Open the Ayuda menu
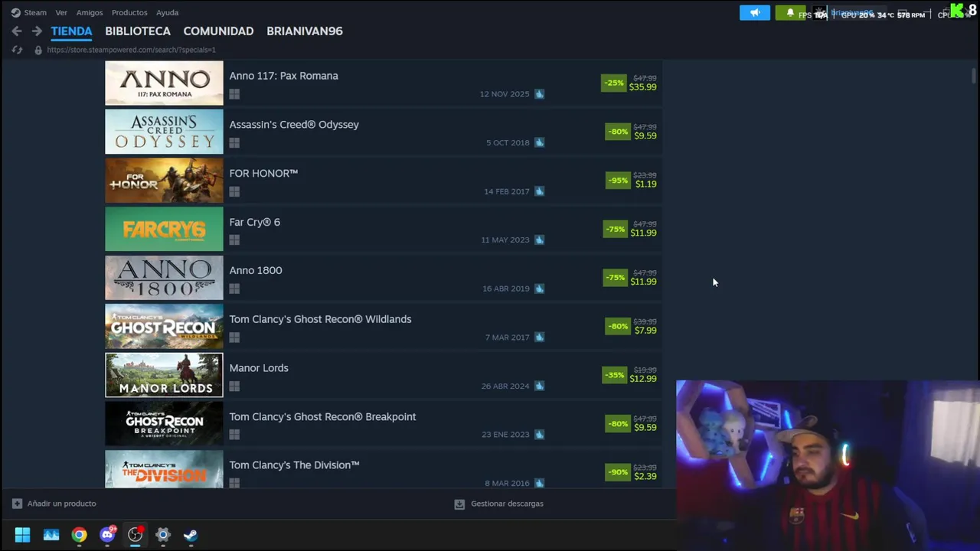 (x=167, y=12)
